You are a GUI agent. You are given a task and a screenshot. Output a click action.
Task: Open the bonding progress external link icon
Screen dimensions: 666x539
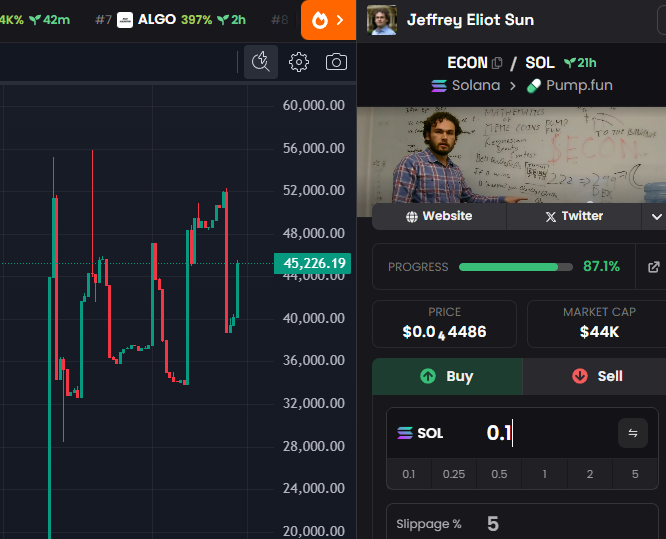(x=654, y=267)
